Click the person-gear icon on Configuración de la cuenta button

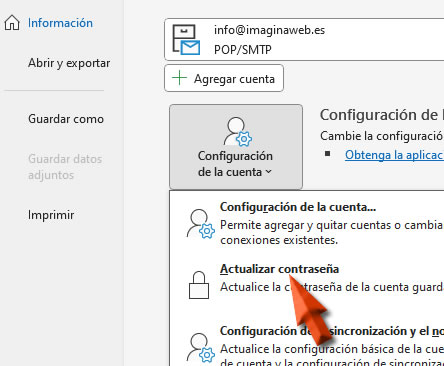pos(237,132)
